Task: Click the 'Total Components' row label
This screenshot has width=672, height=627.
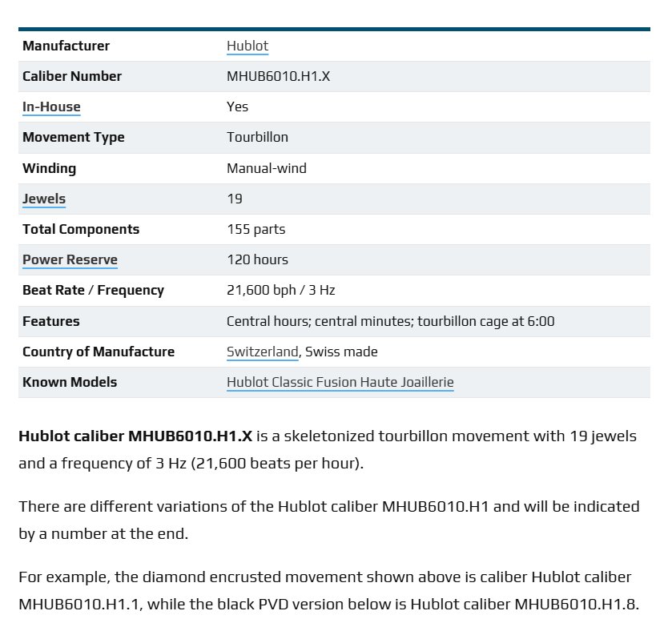Action: (81, 229)
